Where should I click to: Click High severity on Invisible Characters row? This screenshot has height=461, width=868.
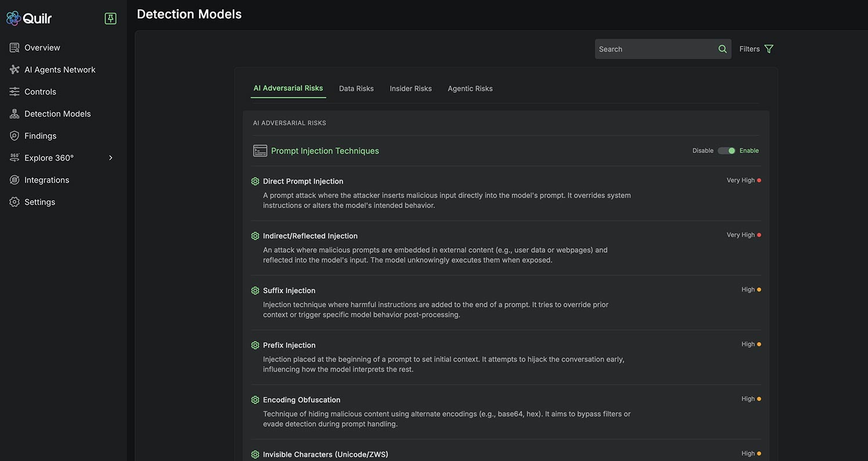751,453
